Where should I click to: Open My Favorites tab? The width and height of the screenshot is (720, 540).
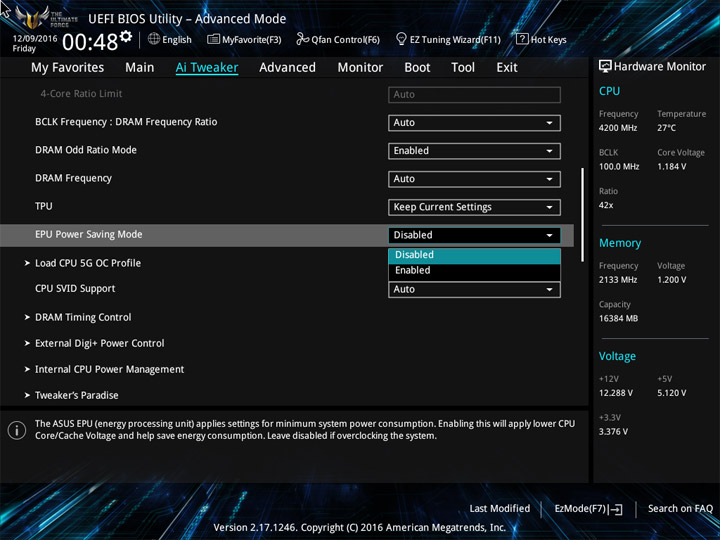point(68,68)
